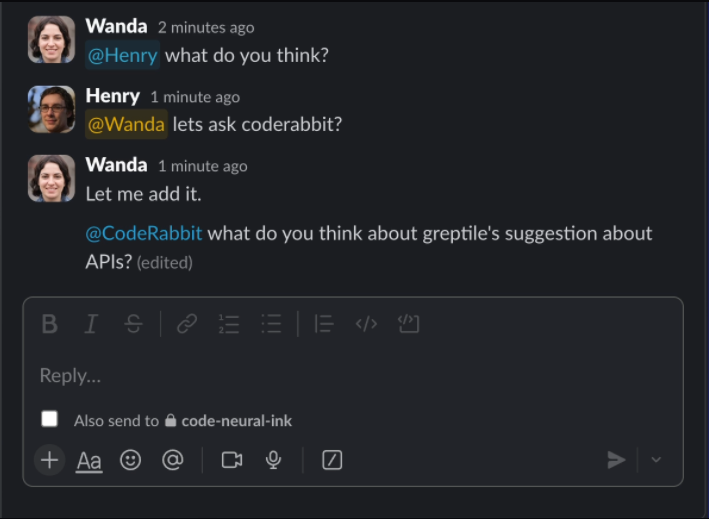Apply blockquote formatting
The height and width of the screenshot is (519, 709).
(x=324, y=324)
